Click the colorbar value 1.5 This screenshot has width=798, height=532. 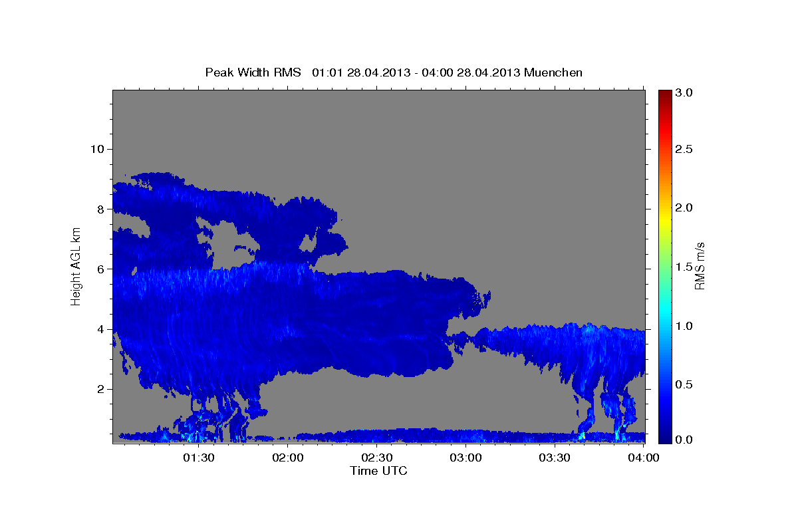coord(684,267)
